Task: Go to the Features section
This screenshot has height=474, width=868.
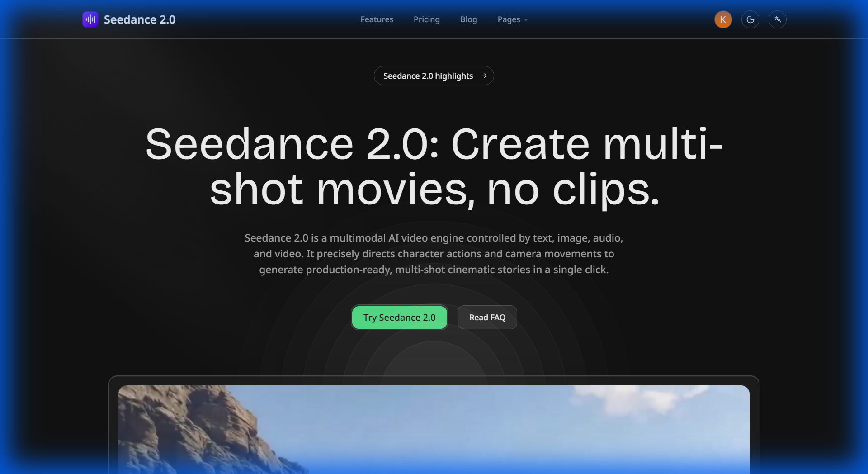Action: (377, 19)
